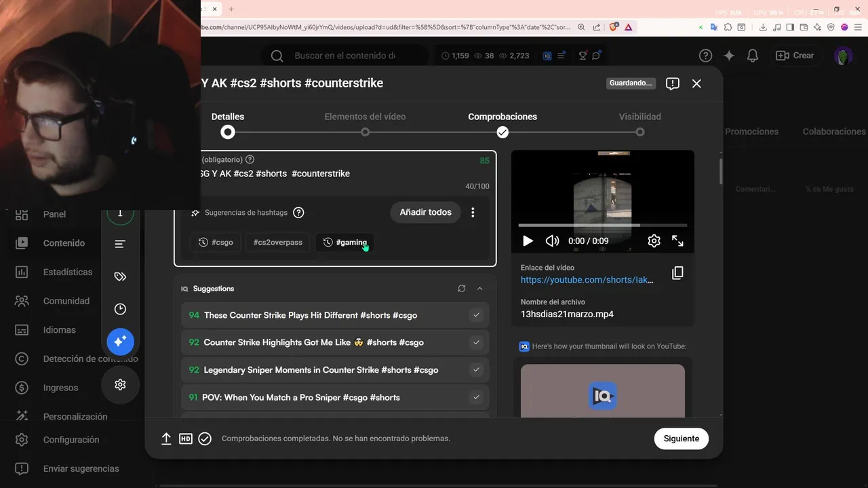Open the notifications bell
Viewport: 868px width, 488px height.
click(x=752, y=56)
